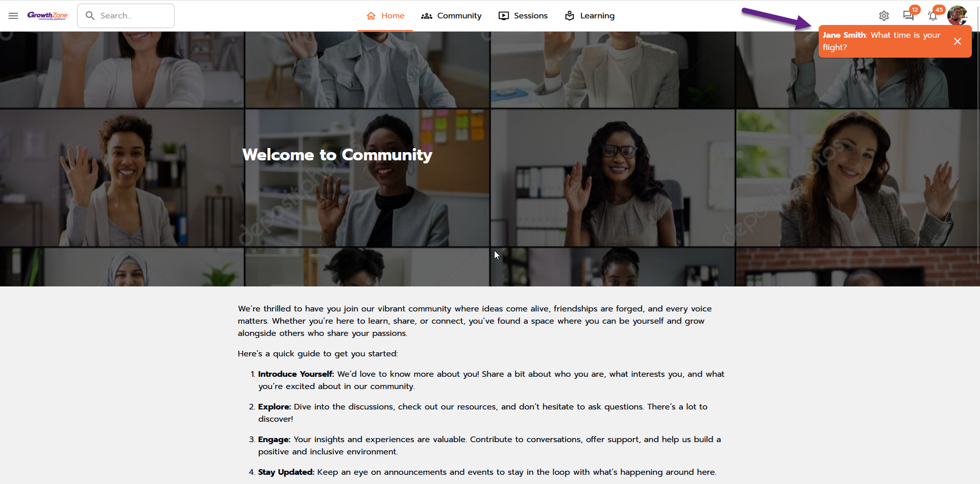Open the hamburger menu icon
This screenshot has width=980, height=484.
pos(13,16)
